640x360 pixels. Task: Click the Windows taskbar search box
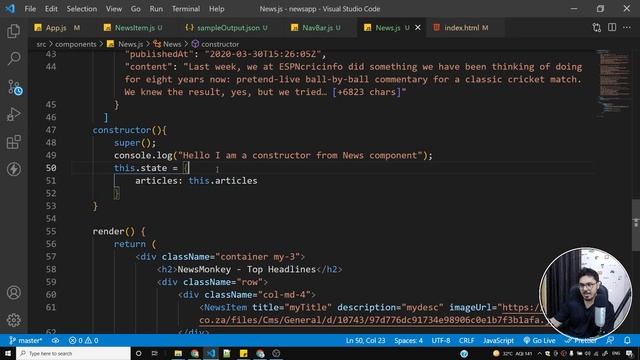(x=73, y=353)
